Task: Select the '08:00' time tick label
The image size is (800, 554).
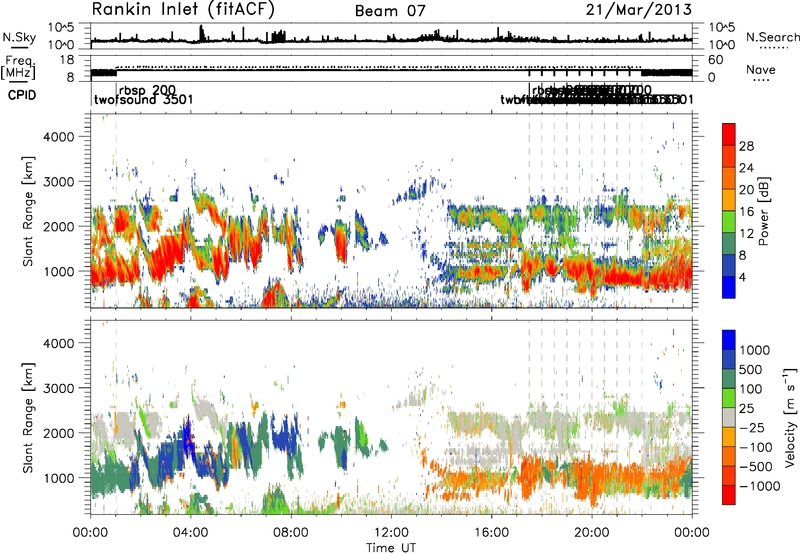Action: pyautogui.click(x=291, y=533)
